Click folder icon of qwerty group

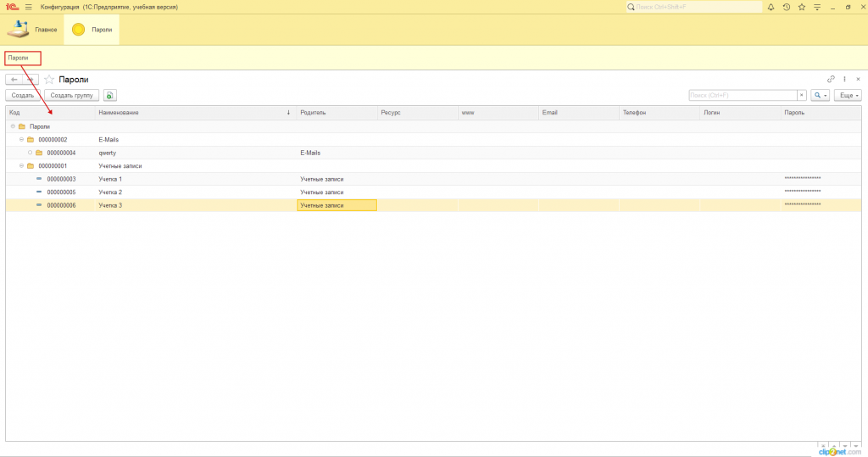(39, 153)
